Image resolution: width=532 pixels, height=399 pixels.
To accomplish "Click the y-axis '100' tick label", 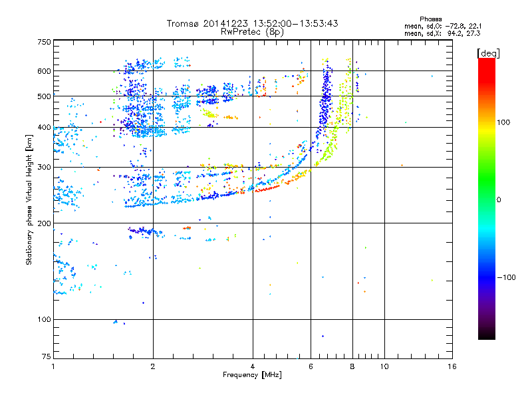I will (x=45, y=319).
